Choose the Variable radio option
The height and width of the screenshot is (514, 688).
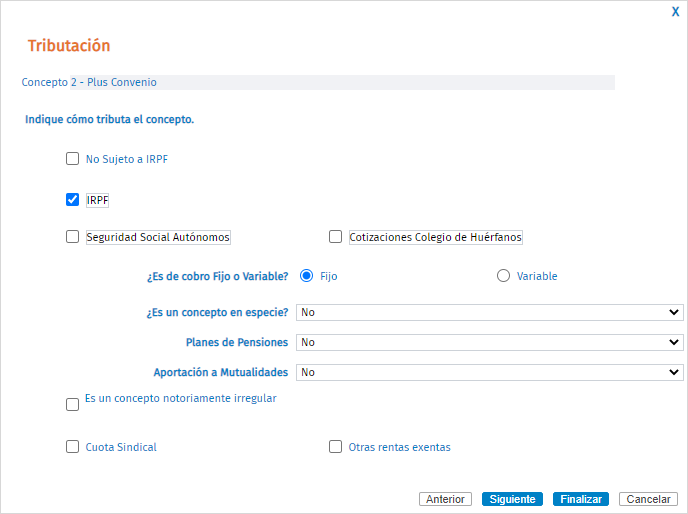tap(503, 276)
